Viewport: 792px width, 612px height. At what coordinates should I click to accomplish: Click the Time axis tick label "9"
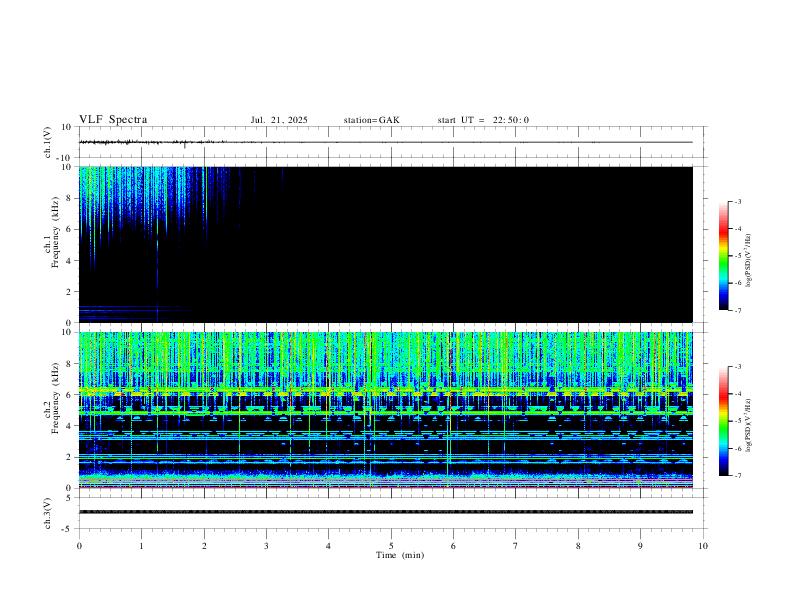click(x=640, y=546)
